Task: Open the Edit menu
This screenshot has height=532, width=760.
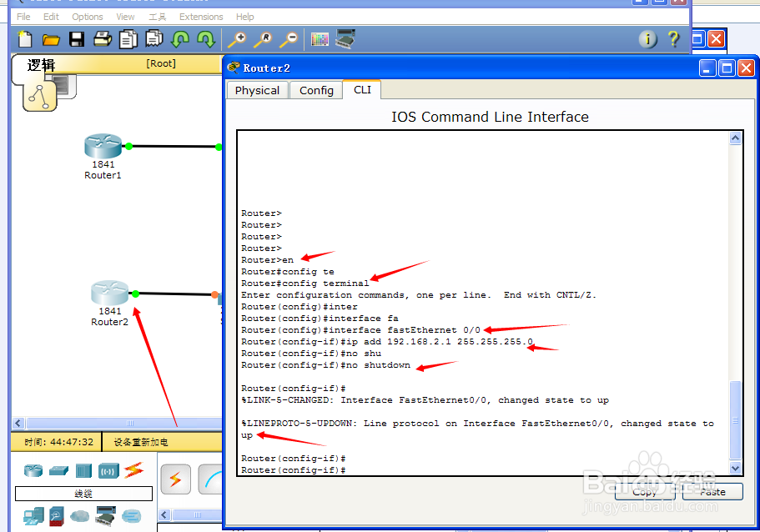Action: point(51,17)
